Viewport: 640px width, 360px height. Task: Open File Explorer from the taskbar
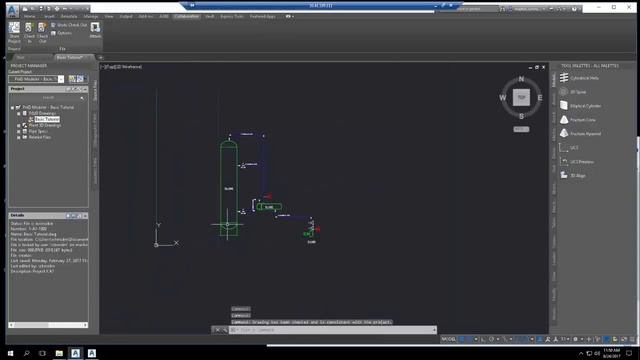[x=59, y=353]
